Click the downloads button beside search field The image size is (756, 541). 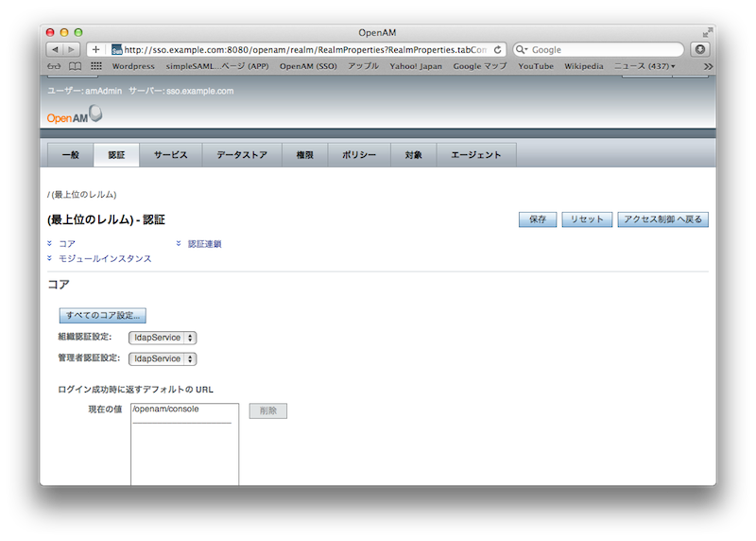click(700, 49)
